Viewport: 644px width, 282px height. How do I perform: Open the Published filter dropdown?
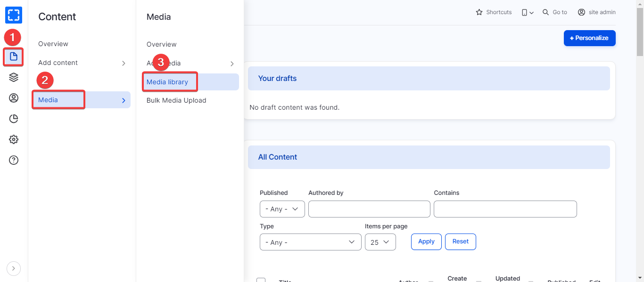coord(282,209)
